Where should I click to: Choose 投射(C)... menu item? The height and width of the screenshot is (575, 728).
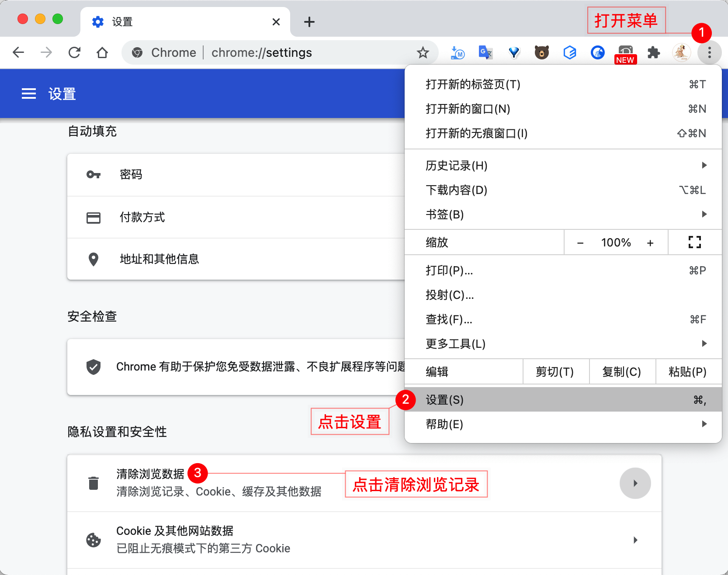click(563, 295)
